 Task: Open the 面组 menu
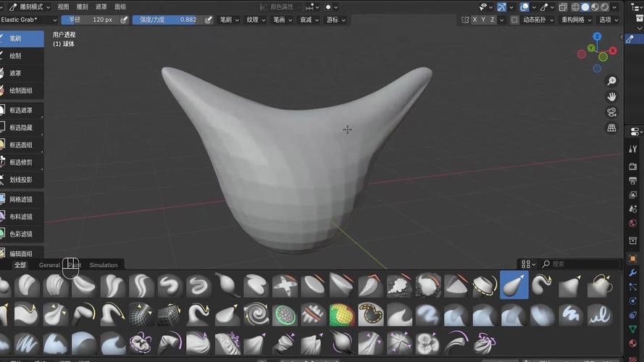(120, 7)
